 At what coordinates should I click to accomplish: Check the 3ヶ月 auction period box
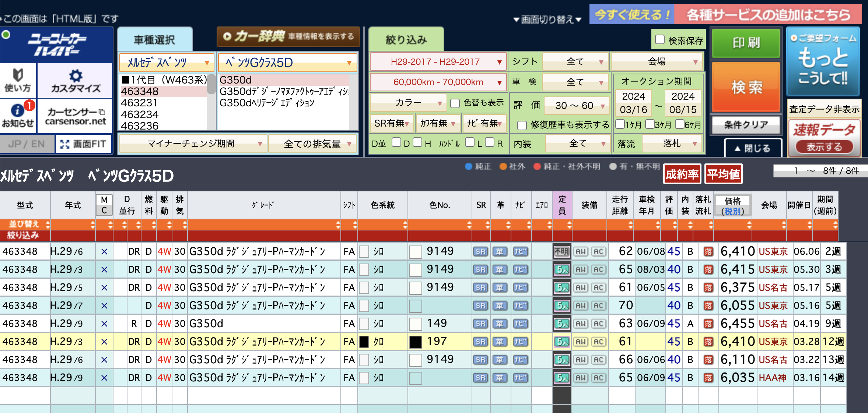(650, 124)
